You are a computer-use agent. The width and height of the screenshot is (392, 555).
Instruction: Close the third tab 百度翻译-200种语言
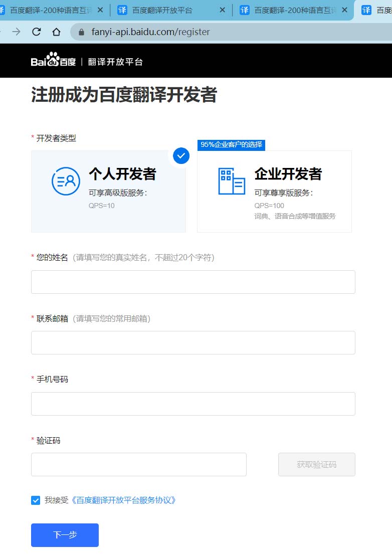pos(344,10)
